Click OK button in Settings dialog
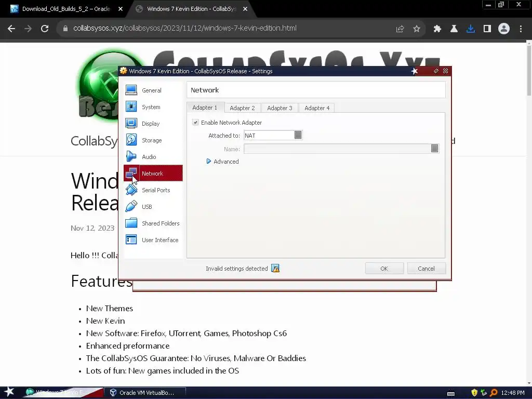 pyautogui.click(x=384, y=269)
